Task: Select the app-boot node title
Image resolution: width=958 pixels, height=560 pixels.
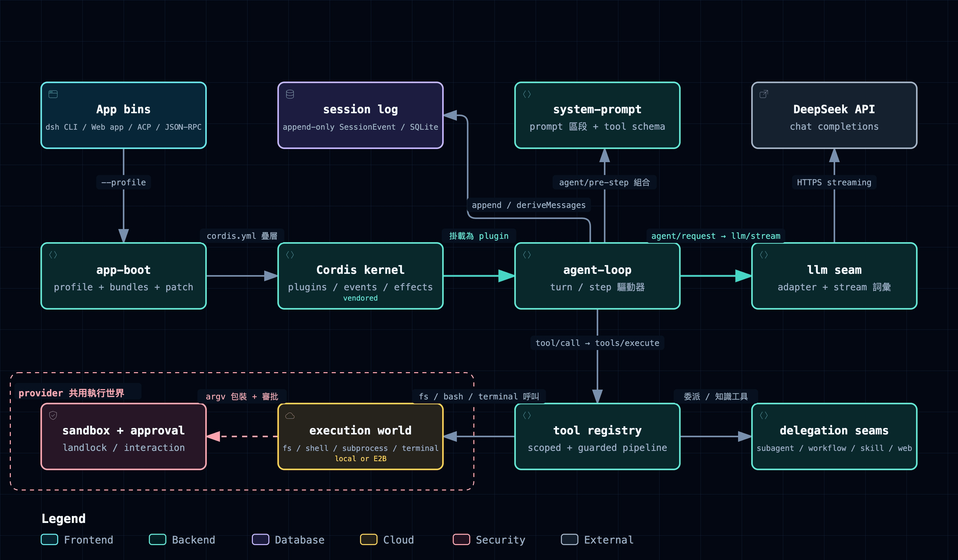Action: [x=124, y=270]
